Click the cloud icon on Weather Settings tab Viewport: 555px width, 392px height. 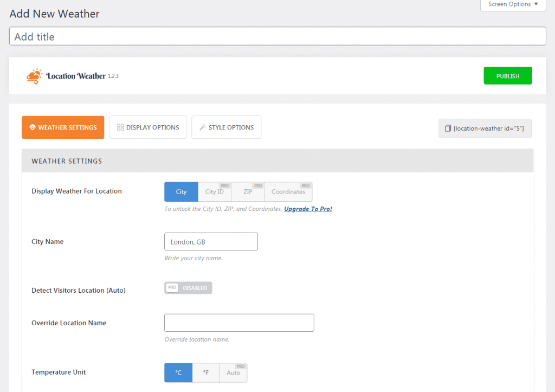click(33, 127)
